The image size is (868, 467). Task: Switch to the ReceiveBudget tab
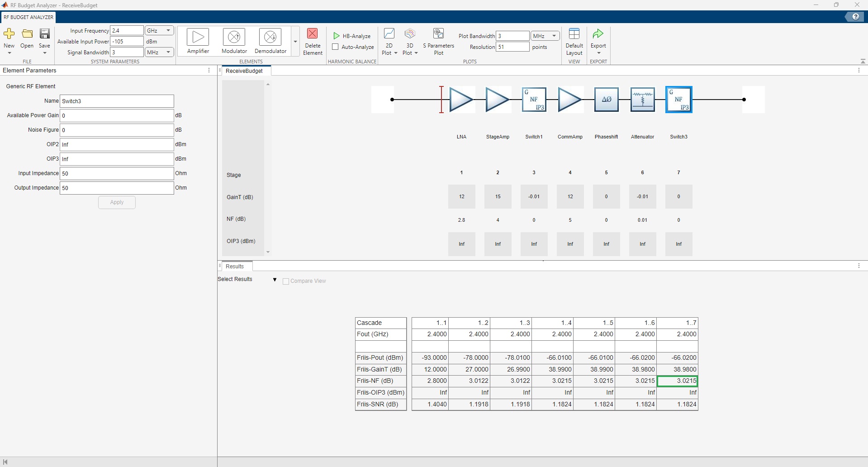[x=244, y=71]
